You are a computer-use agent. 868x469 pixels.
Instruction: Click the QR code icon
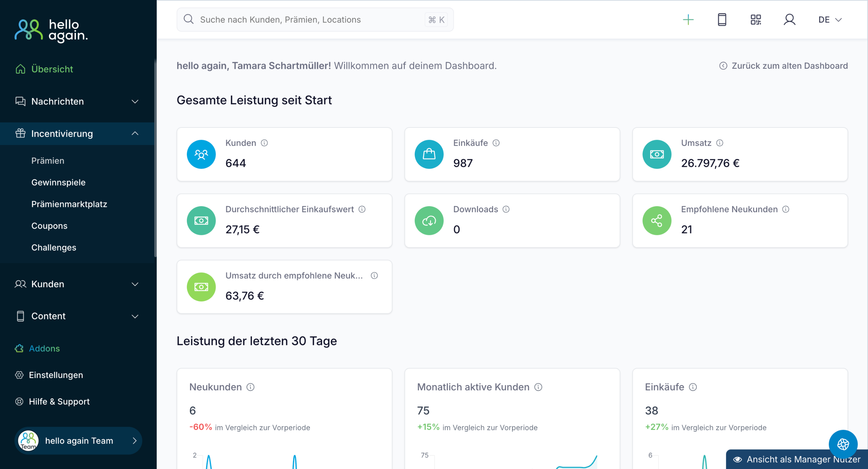(755, 20)
